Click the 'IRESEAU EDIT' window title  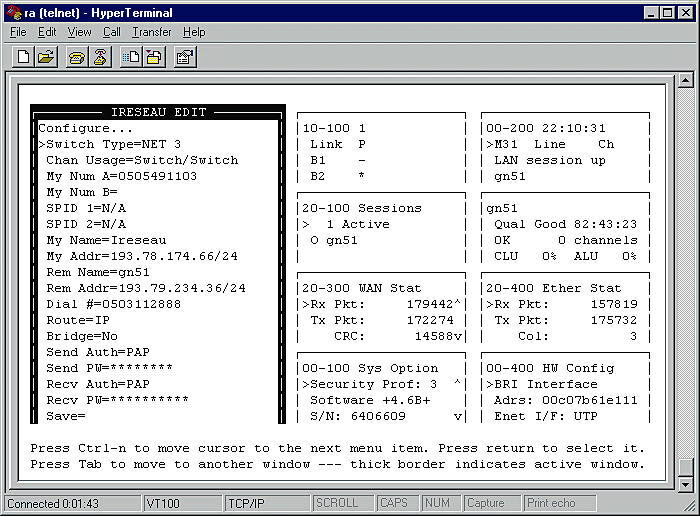(x=158, y=112)
